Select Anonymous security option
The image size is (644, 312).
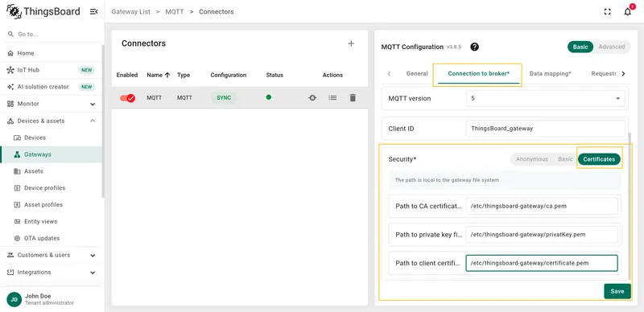531,159
